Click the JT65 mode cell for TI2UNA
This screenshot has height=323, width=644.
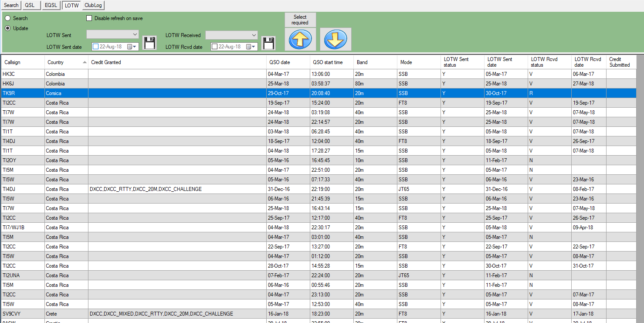tap(419, 275)
